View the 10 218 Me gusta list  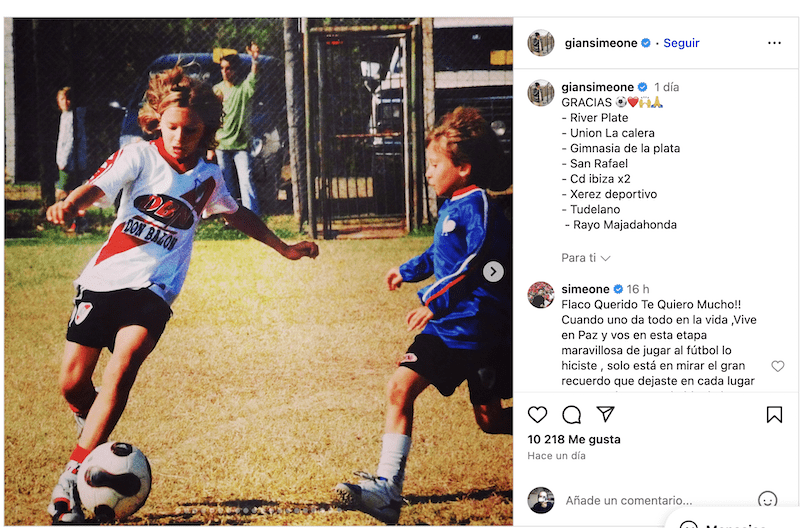(574, 439)
